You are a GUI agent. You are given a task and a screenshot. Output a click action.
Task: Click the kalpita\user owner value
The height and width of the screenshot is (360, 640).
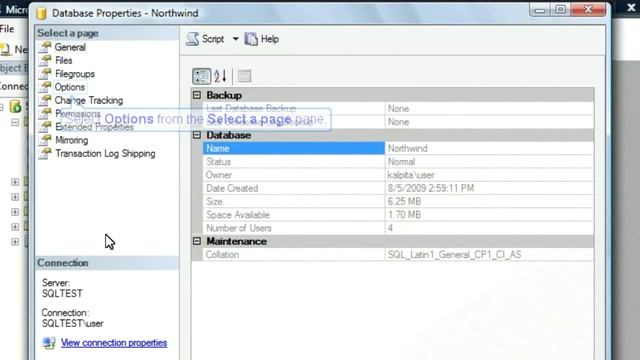tap(411, 175)
